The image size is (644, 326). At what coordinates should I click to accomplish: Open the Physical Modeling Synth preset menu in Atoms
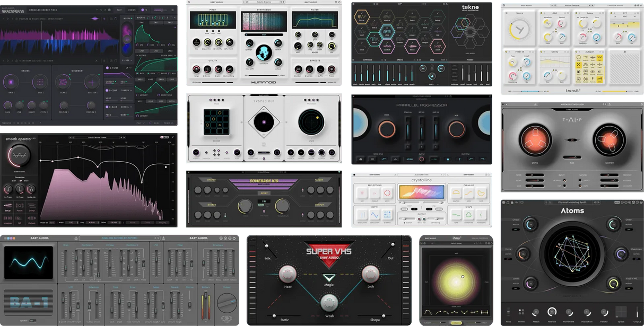point(572,202)
